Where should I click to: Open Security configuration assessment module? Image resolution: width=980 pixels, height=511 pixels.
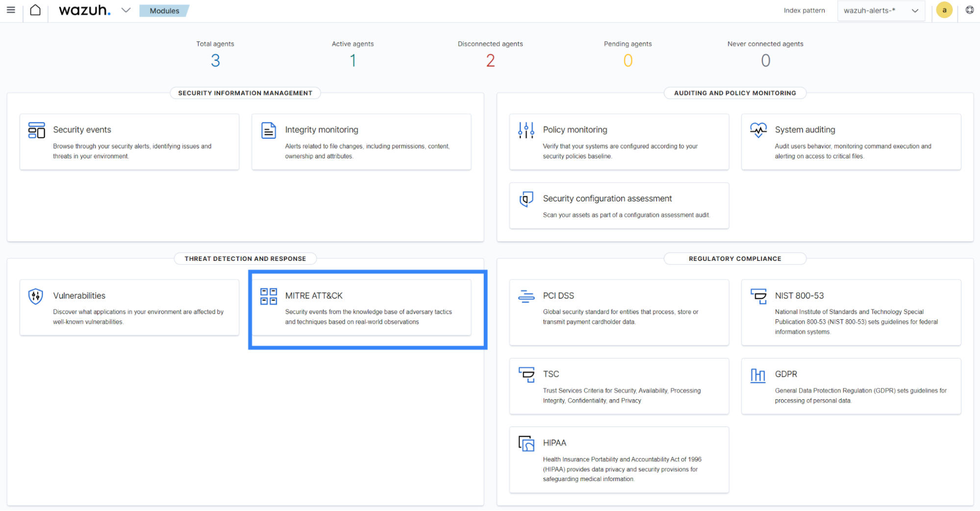point(619,205)
